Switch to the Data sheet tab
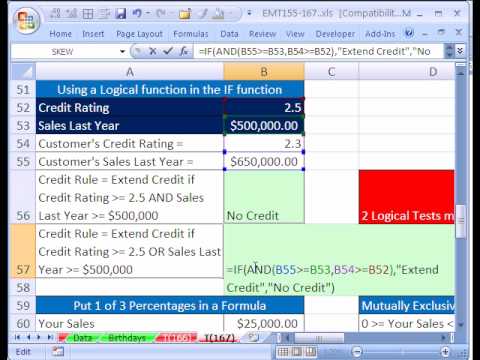This screenshot has width=480, height=360. (x=82, y=338)
